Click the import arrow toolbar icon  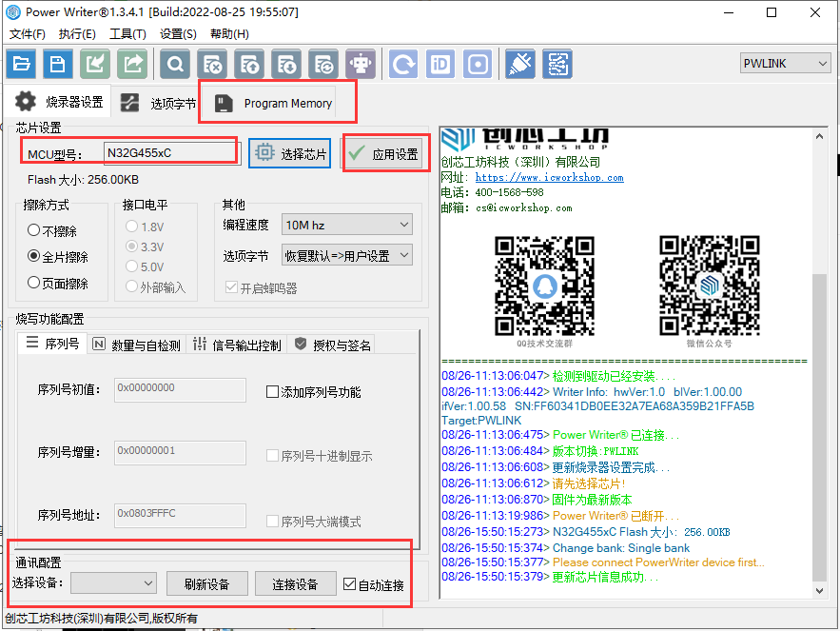(x=95, y=64)
